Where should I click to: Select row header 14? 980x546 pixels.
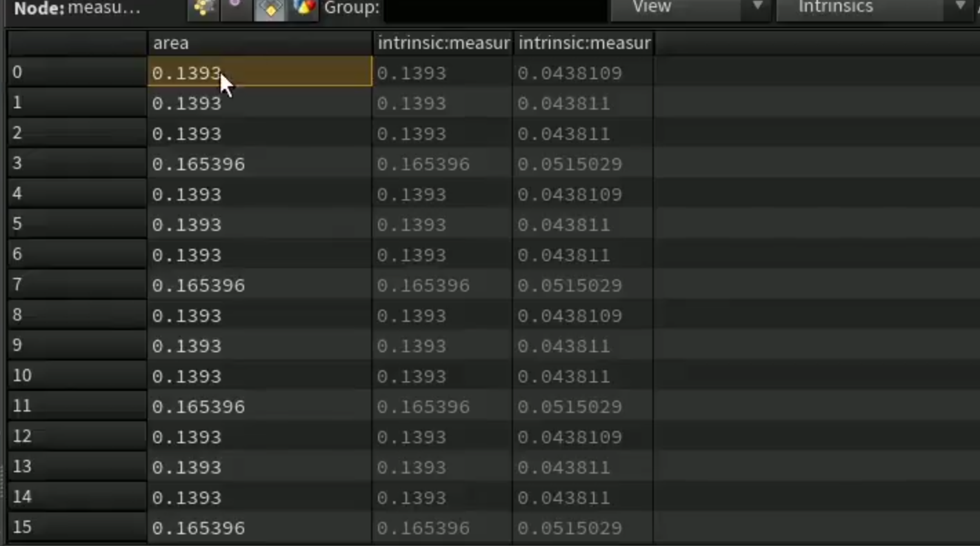[x=77, y=496]
